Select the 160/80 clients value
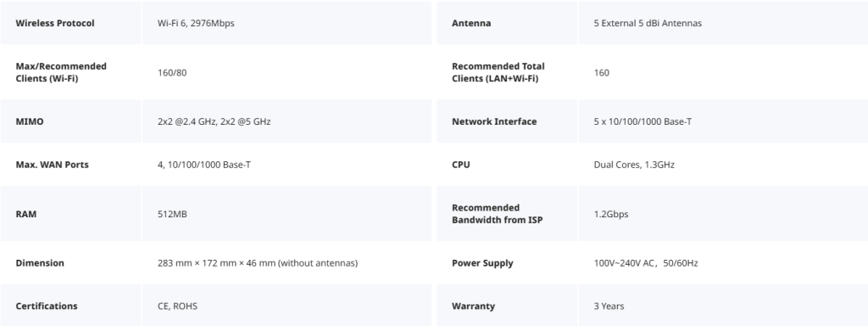 (x=172, y=73)
